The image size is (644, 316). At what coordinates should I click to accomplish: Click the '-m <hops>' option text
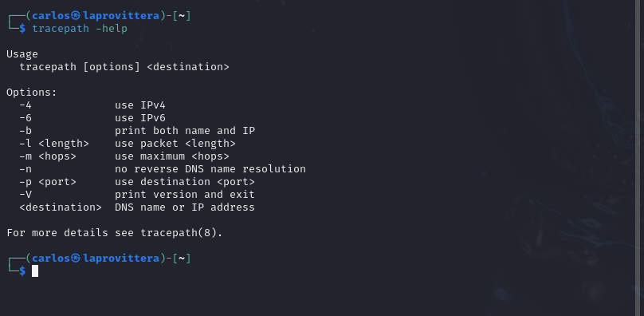[x=48, y=156]
